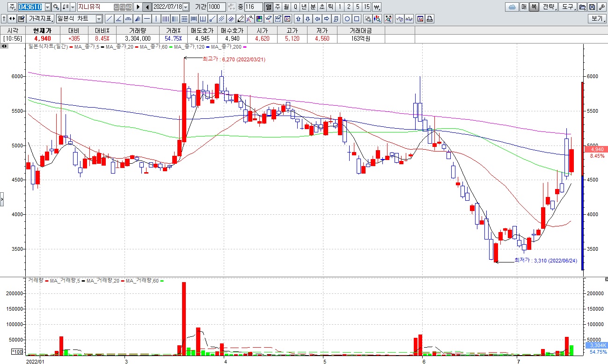Open the 보기 view dropdown
Image resolution: width=608 pixels, height=364 pixels.
coord(597,19)
